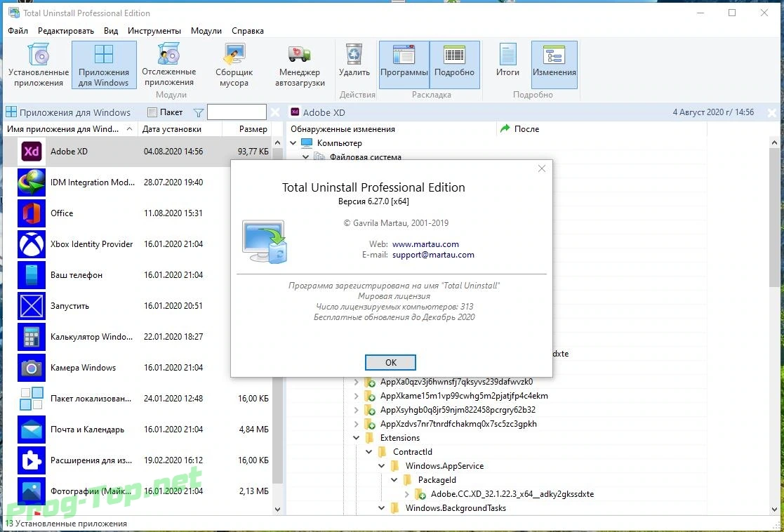Expand the AppXkame15m1vp99cwhg5m2pjatjfp4c4ekm folder
Image resolution: width=784 pixels, height=532 pixels.
point(356,396)
